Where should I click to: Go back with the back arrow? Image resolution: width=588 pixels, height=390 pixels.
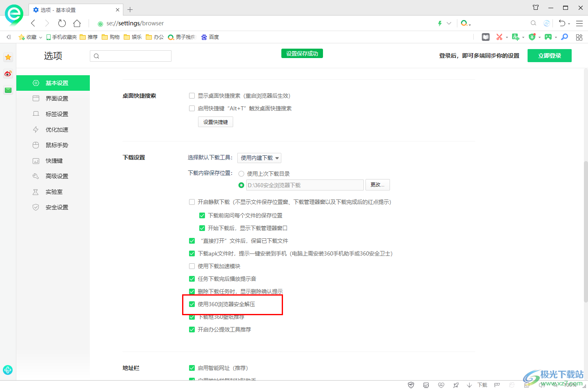[x=33, y=23]
